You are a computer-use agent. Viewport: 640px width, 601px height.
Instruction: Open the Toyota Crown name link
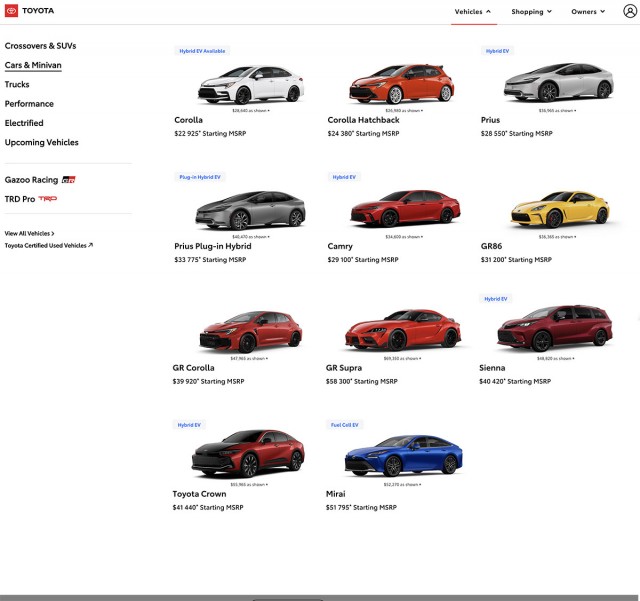[x=199, y=494]
